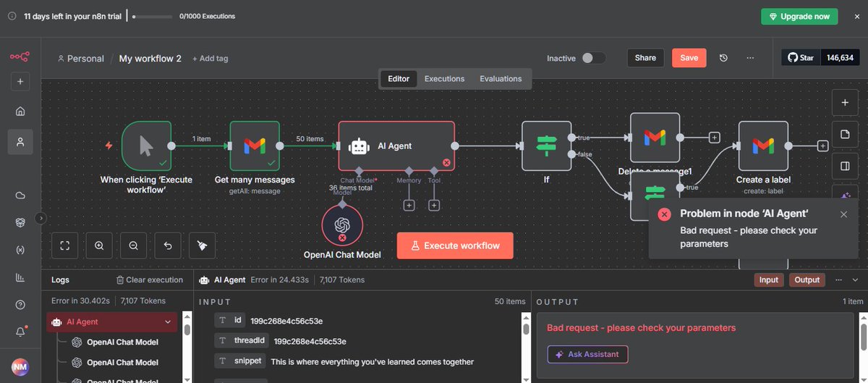Open the Personal user icon in the sidebar
This screenshot has width=868, height=383.
click(20, 142)
